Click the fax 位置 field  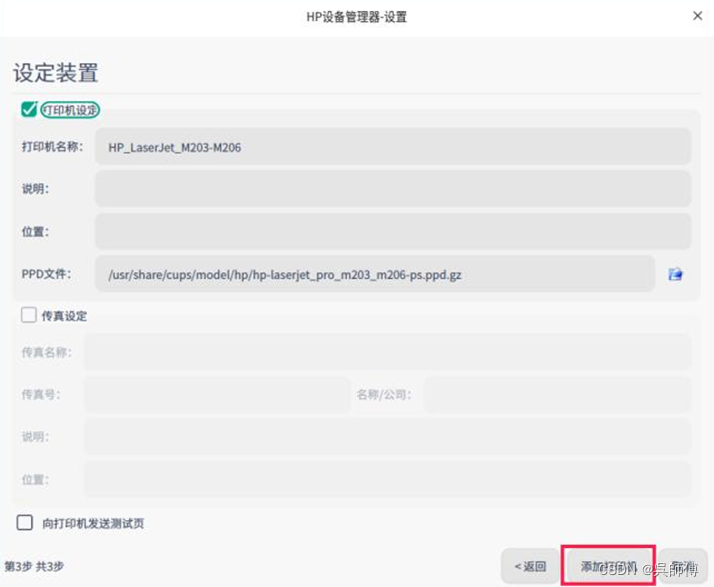tap(388, 479)
